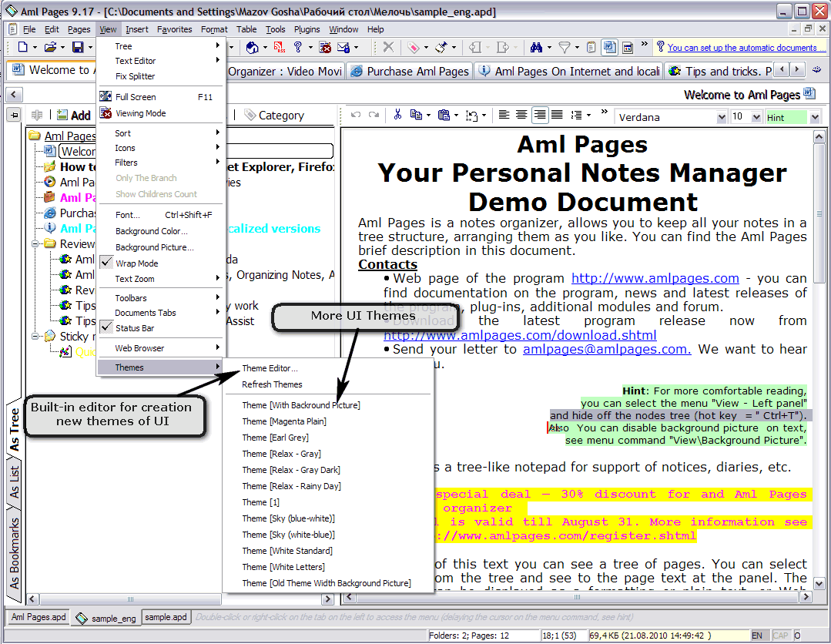Select Full Screen menu item

(162, 97)
